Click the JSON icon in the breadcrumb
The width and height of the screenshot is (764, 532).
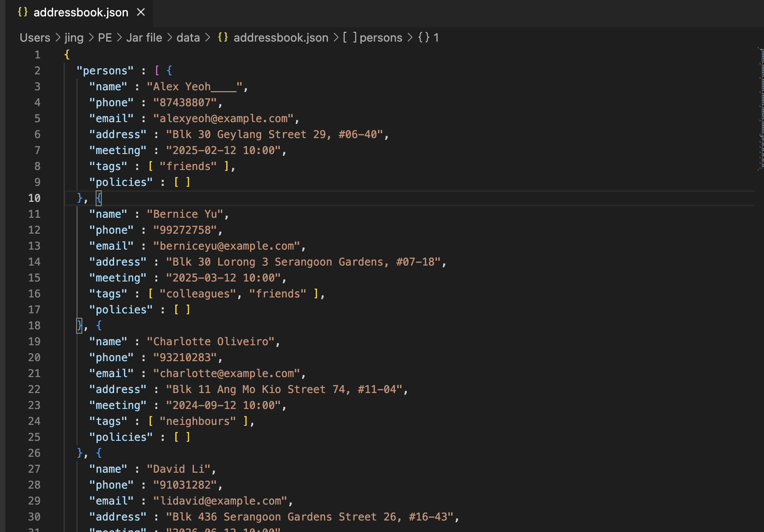tap(223, 38)
